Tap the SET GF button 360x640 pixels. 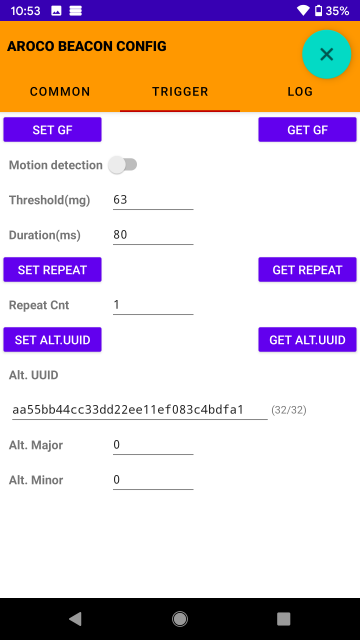click(x=53, y=130)
